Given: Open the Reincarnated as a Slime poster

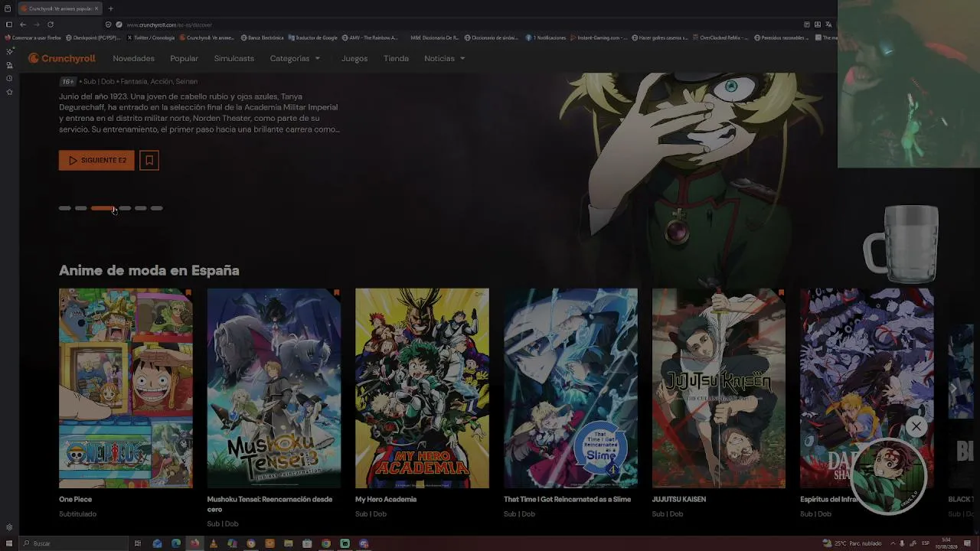Looking at the screenshot, I should point(570,388).
